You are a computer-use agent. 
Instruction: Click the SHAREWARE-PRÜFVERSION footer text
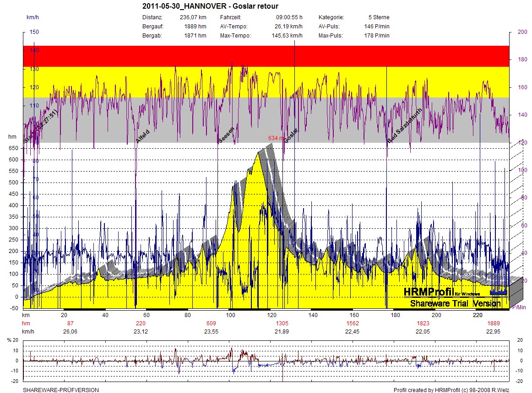tap(61, 390)
